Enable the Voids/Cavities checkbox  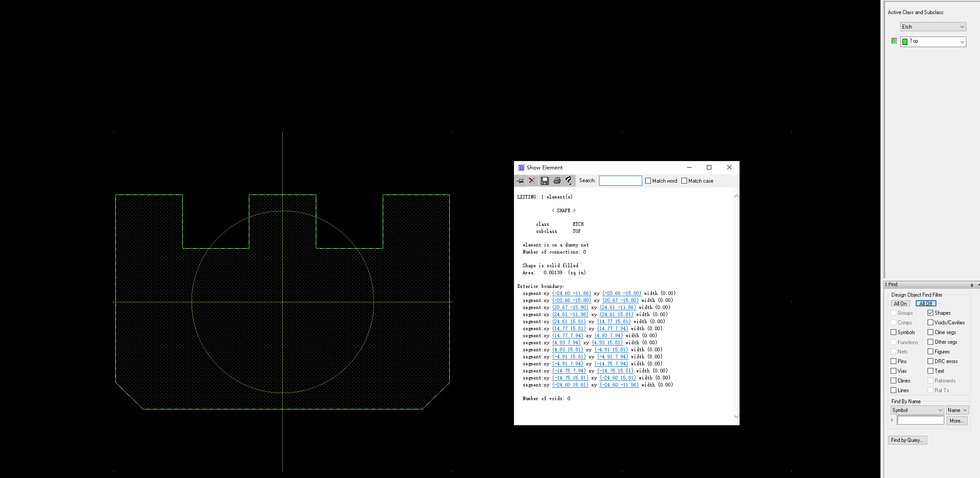930,323
